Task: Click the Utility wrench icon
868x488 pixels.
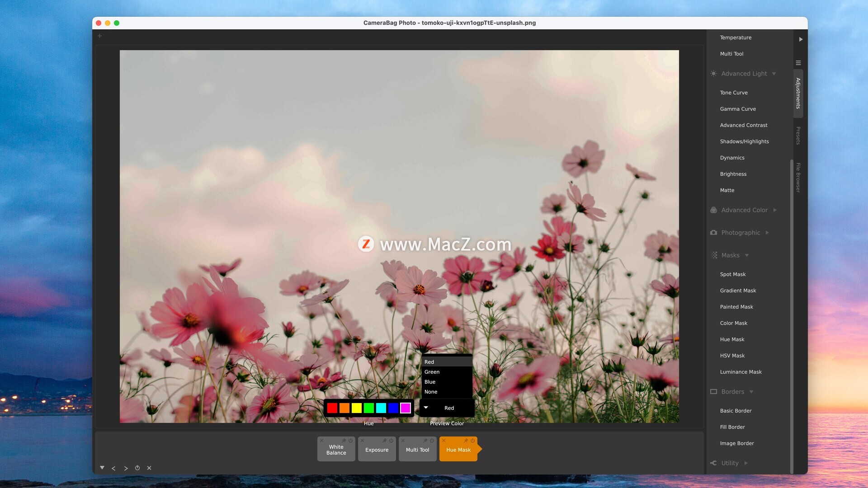Action: coord(713,463)
